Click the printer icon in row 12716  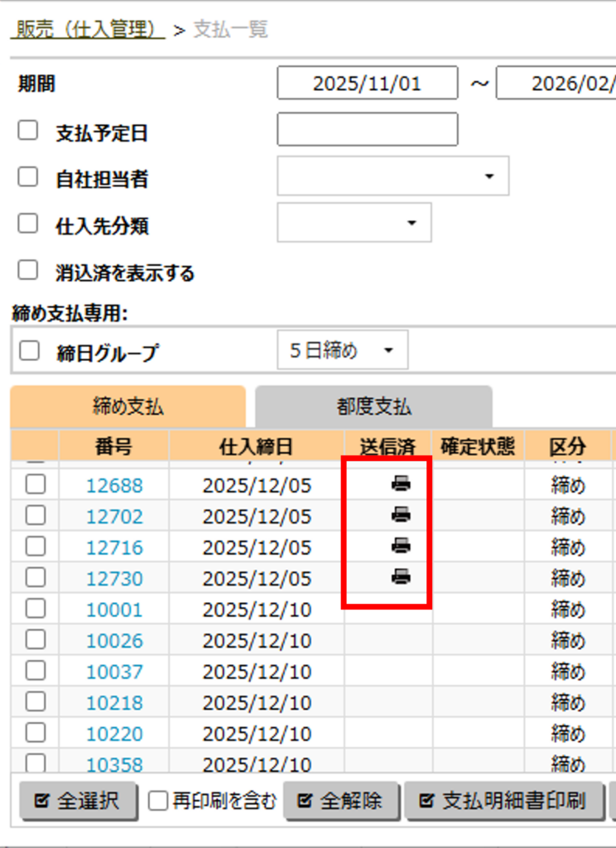[401, 546]
